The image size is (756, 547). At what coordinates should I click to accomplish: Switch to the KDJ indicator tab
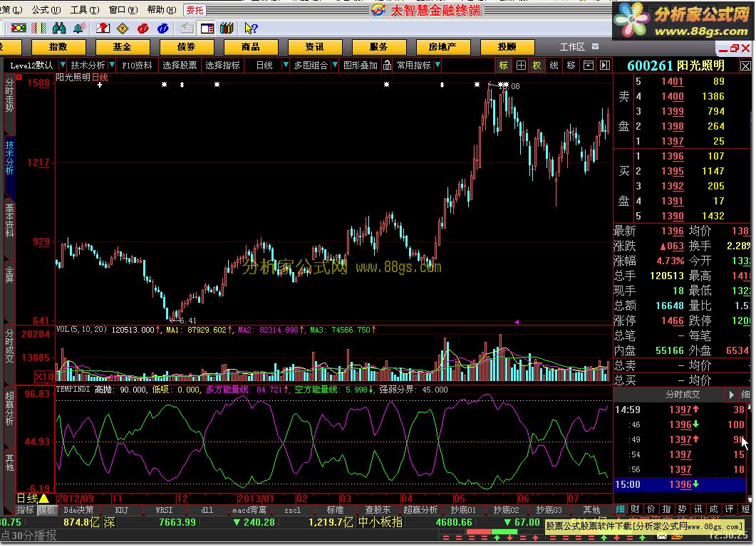[122, 510]
